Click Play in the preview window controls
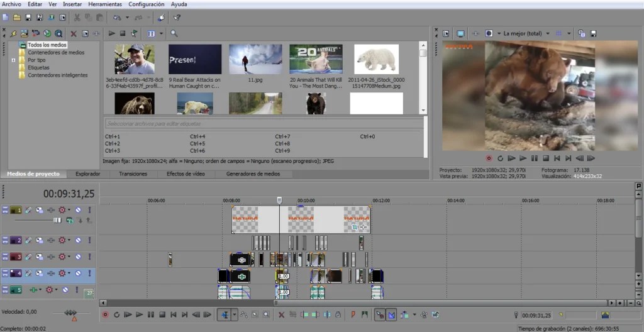Viewport: 644px width, 332px height. click(523, 158)
